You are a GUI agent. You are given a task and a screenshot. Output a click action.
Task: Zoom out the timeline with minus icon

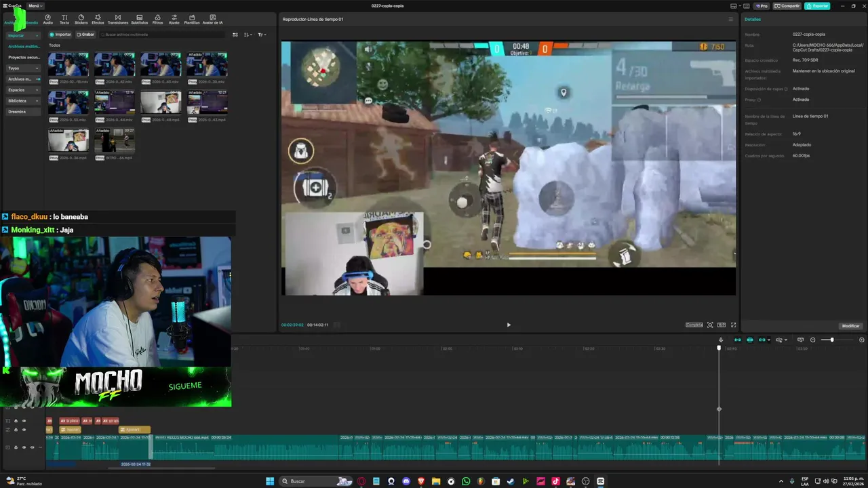812,340
